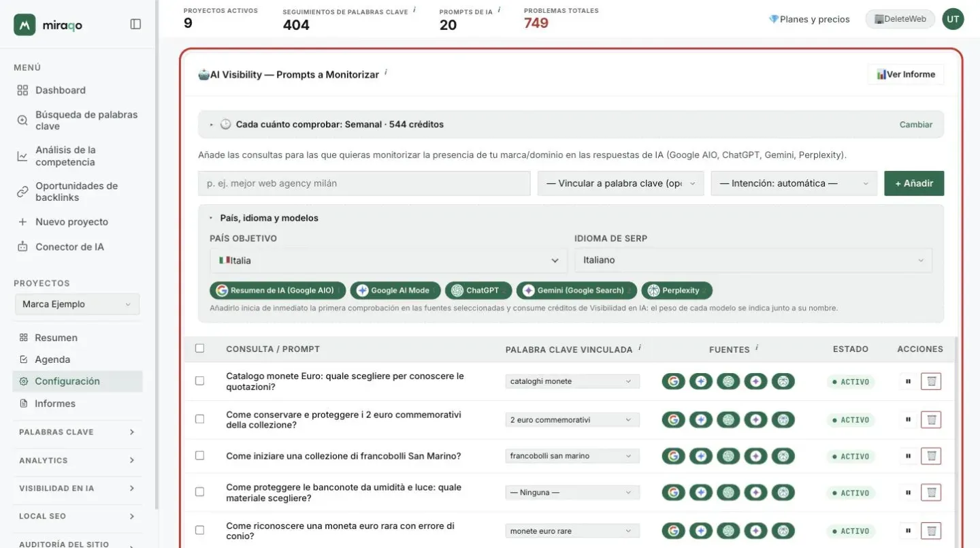The width and height of the screenshot is (980, 548).
Task: Expand the Visibilidad en IA sidebar section
Action: (78, 488)
